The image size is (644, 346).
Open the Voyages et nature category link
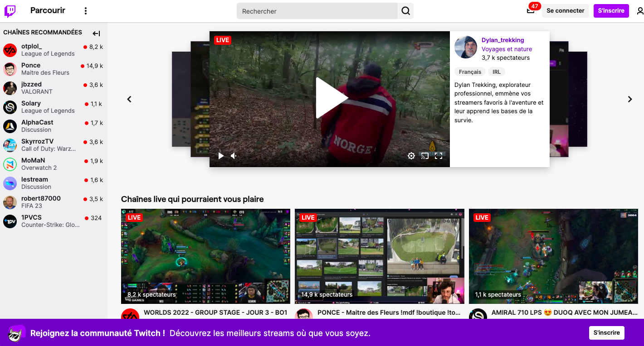point(507,49)
